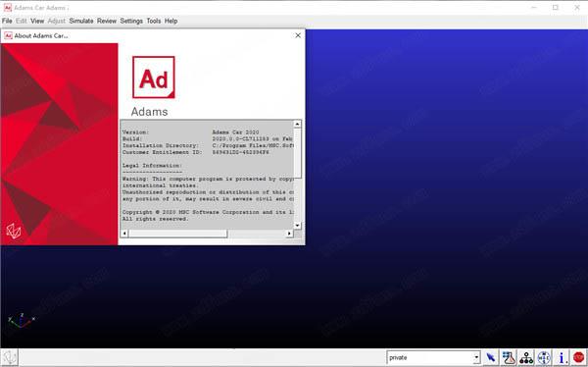Open the Help menu

171,21
